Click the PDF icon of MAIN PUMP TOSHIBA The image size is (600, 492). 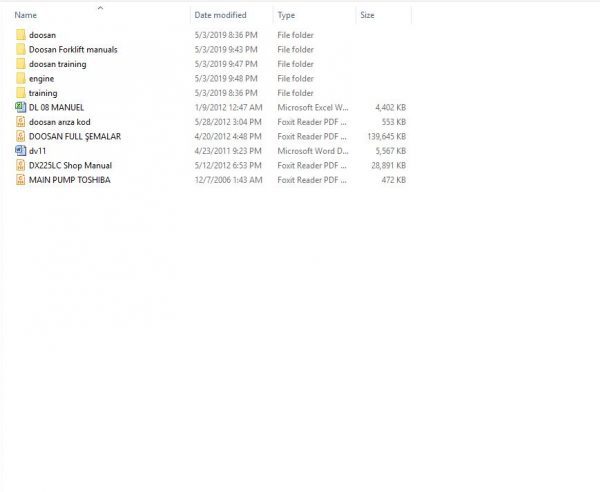[21, 180]
